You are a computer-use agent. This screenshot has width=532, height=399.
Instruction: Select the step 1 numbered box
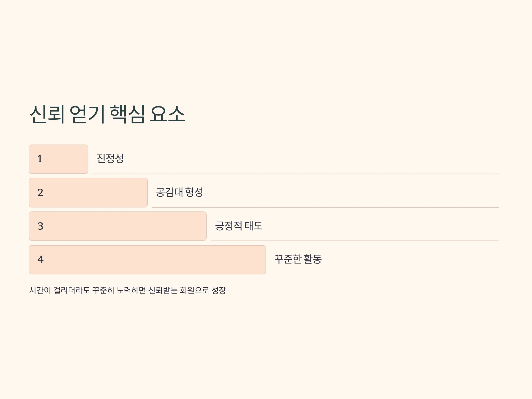(x=59, y=159)
